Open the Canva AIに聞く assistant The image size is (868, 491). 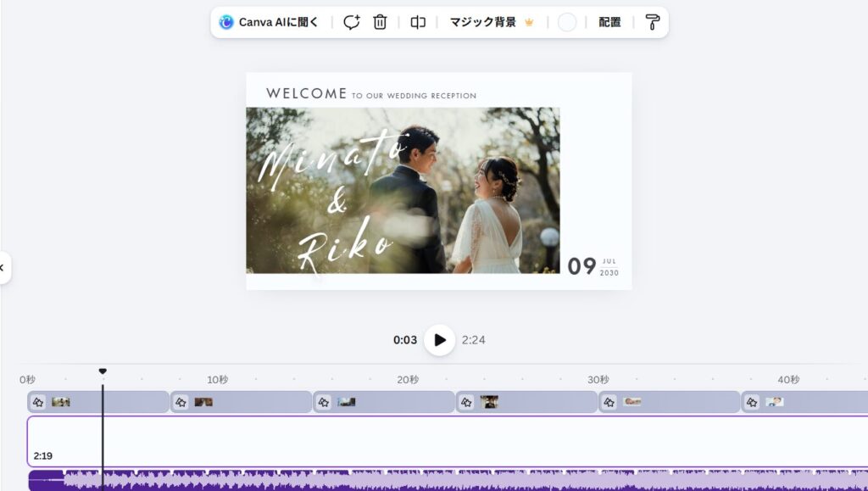pyautogui.click(x=269, y=23)
